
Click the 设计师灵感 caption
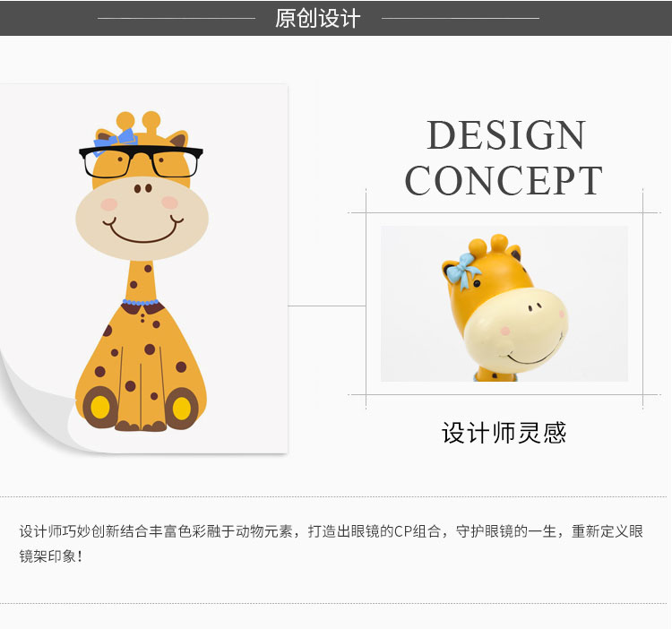(504, 433)
